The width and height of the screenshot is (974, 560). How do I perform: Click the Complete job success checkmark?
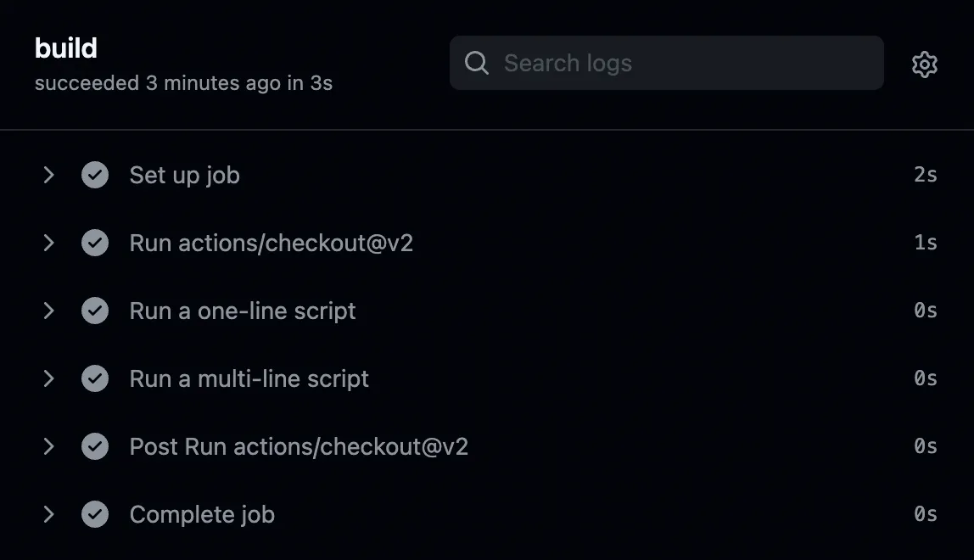[95, 514]
